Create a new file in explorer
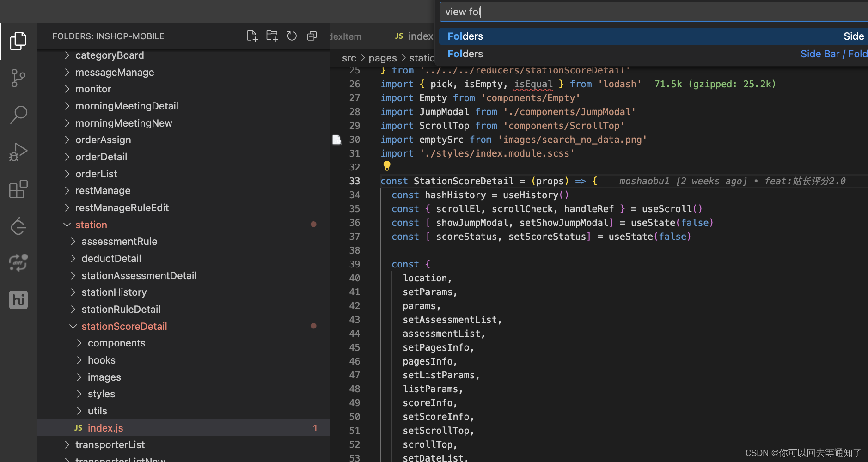 252,36
